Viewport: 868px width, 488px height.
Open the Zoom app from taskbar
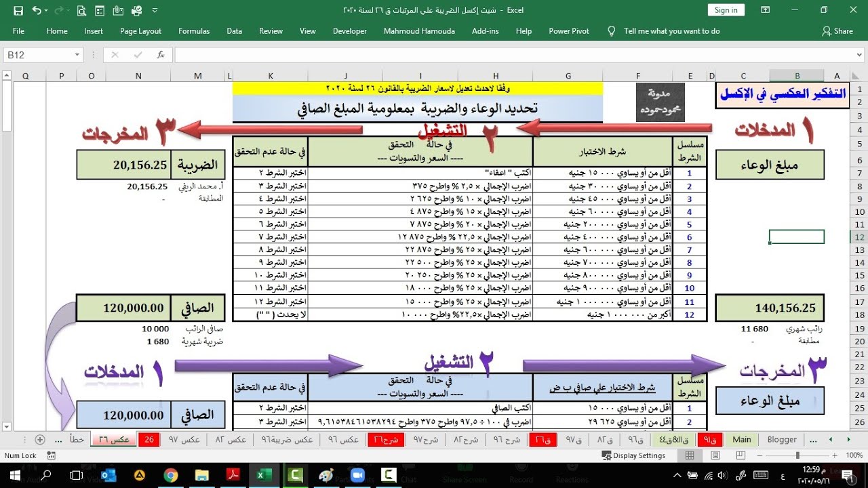point(357,476)
